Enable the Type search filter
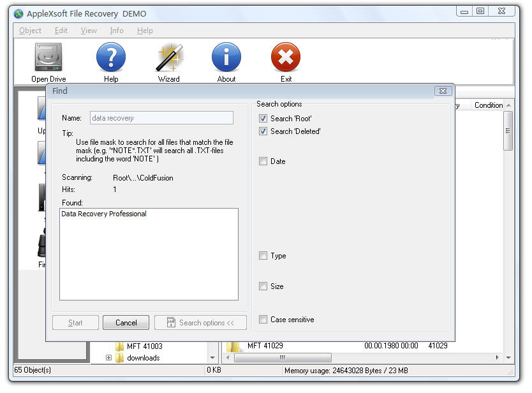 click(x=263, y=255)
